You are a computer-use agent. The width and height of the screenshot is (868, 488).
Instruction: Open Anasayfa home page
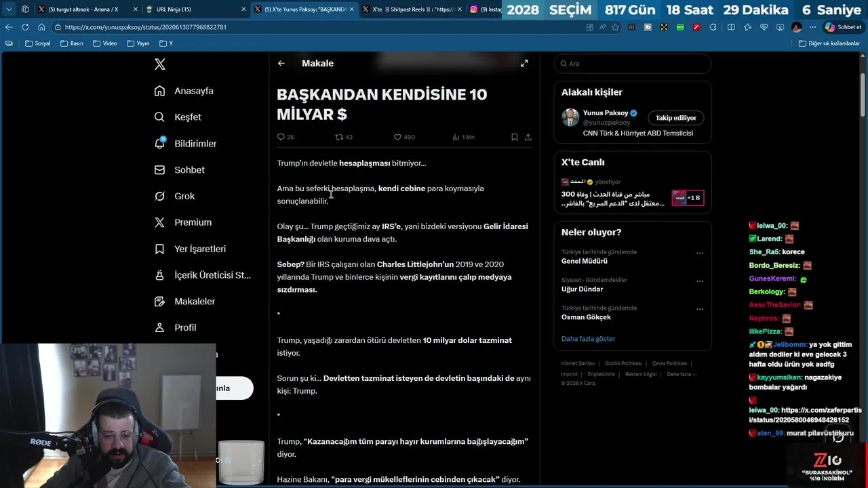point(184,91)
